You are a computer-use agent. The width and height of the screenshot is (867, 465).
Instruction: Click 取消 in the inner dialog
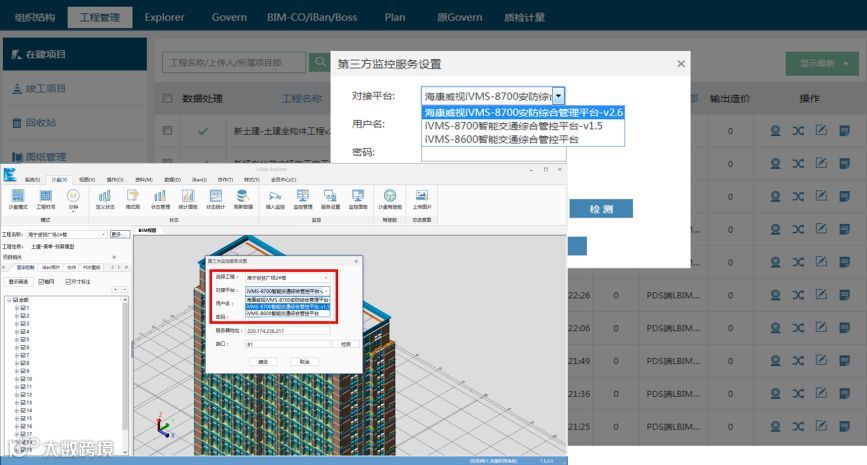[305, 362]
